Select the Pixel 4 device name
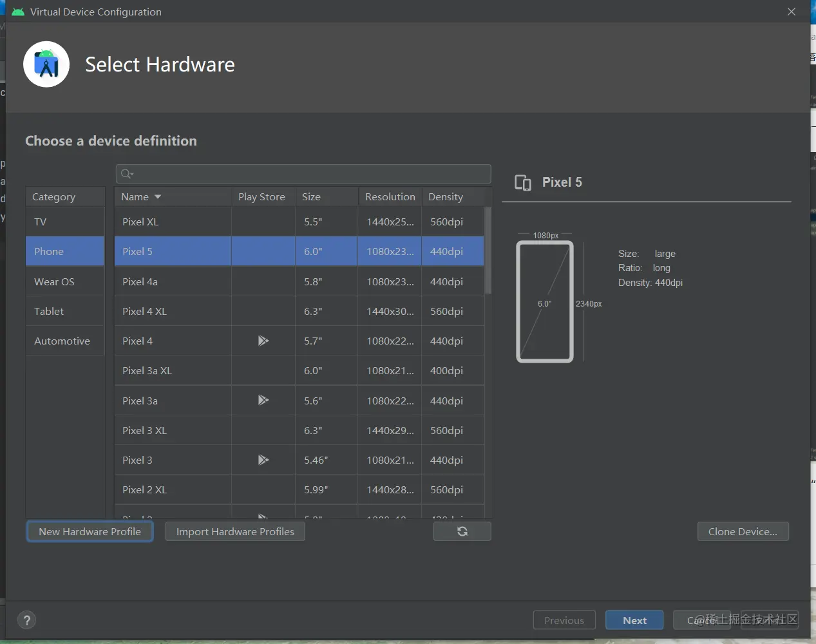 click(137, 341)
